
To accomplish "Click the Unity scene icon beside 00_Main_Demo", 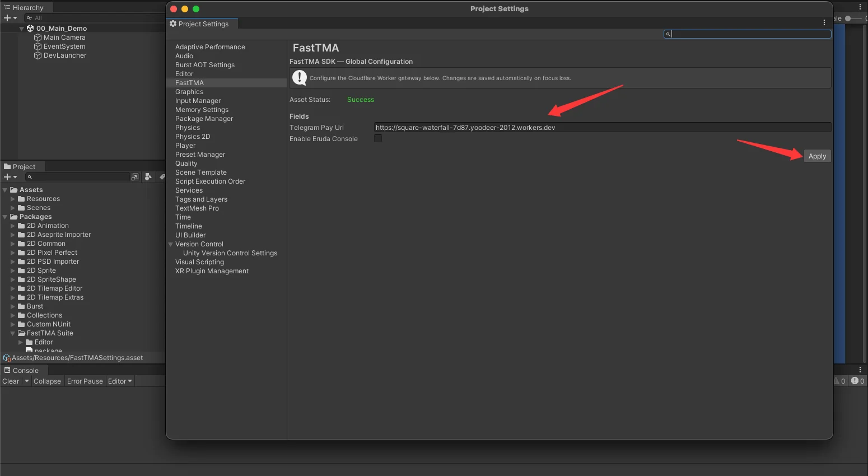I will tap(30, 28).
